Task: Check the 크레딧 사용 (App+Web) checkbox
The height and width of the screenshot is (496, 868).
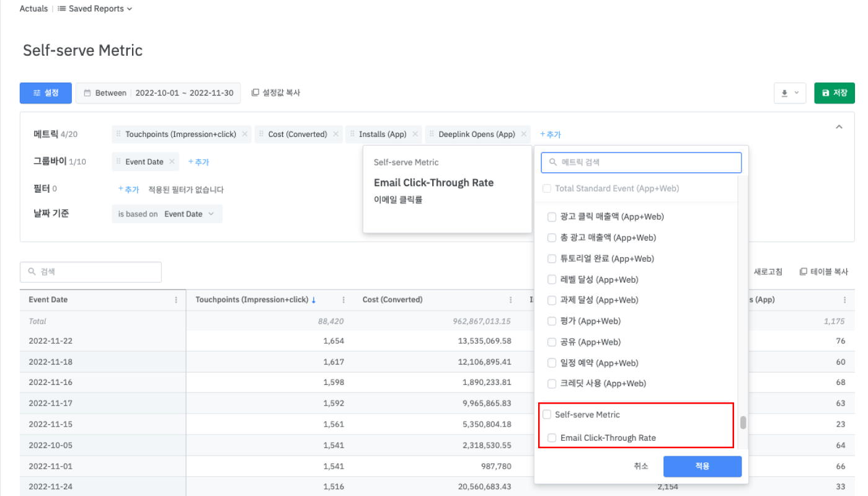Action: (552, 384)
